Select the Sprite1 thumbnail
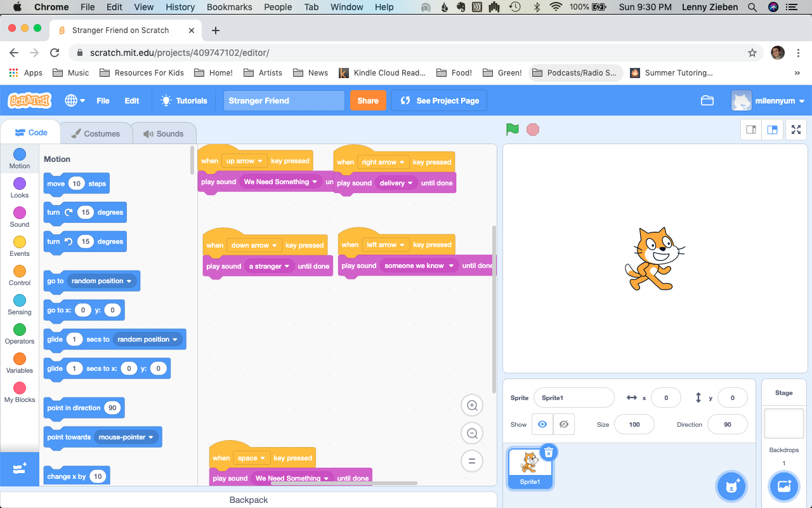The height and width of the screenshot is (508, 812). click(530, 468)
